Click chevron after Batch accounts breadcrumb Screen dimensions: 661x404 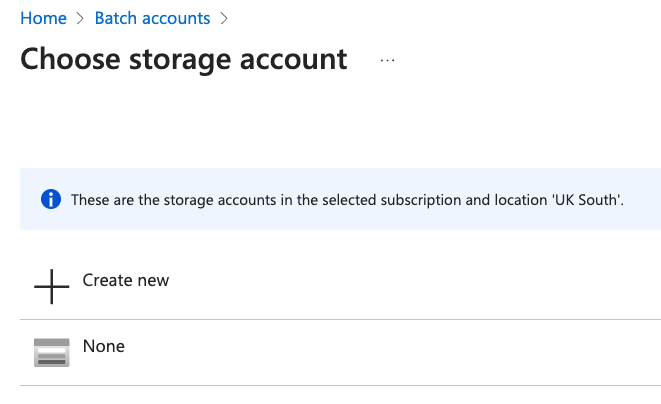224,18
